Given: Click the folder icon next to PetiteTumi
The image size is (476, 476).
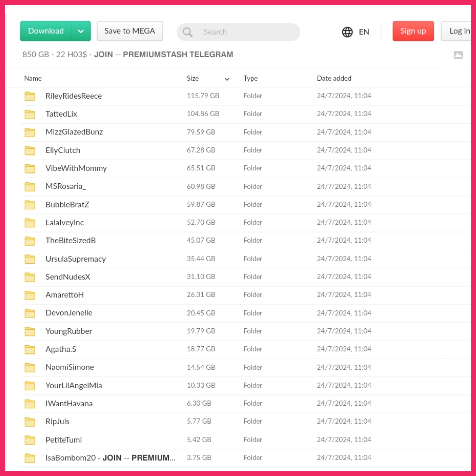Looking at the screenshot, I should tap(30, 440).
